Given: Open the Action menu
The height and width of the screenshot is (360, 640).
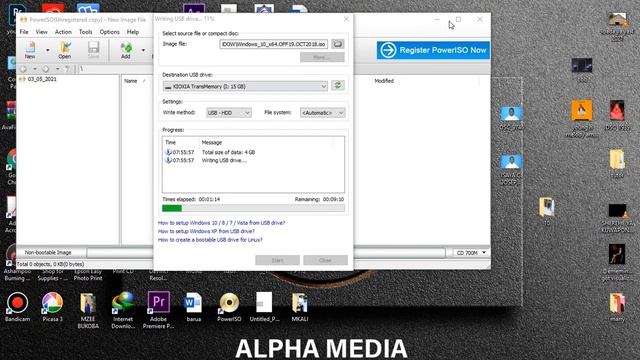Looking at the screenshot, I should [x=63, y=32].
